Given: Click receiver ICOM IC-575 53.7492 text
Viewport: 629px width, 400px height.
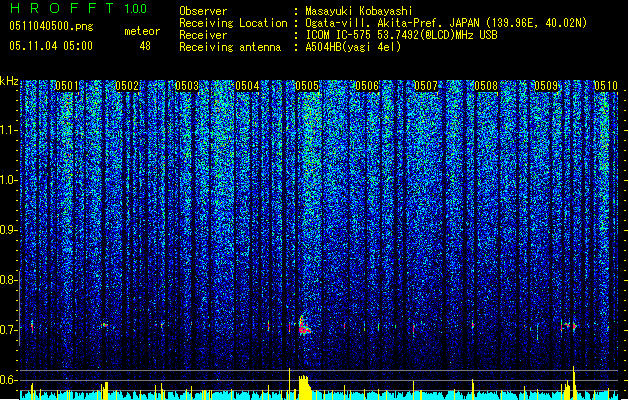Looking at the screenshot, I should [401, 35].
